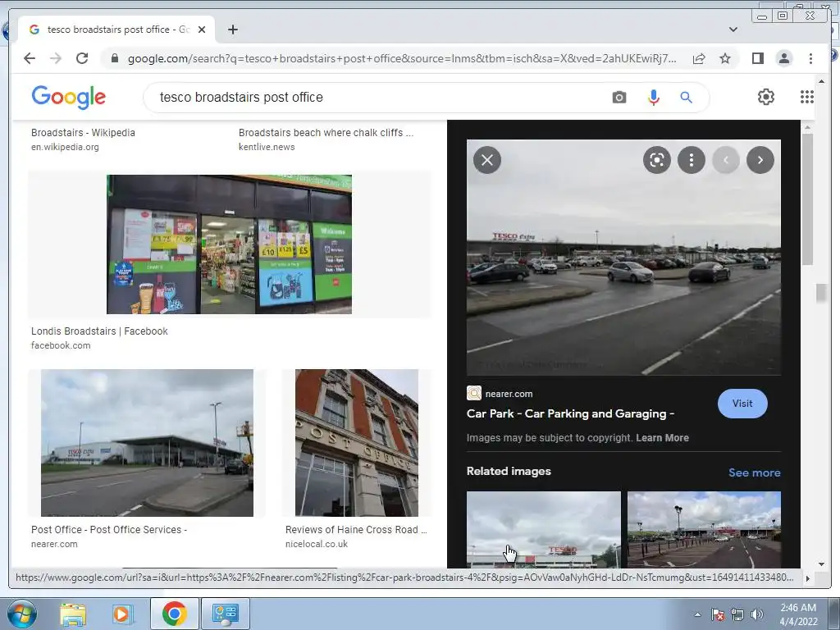Viewport: 840px width, 630px height.
Task: Search by image with camera icon
Action: coord(619,98)
